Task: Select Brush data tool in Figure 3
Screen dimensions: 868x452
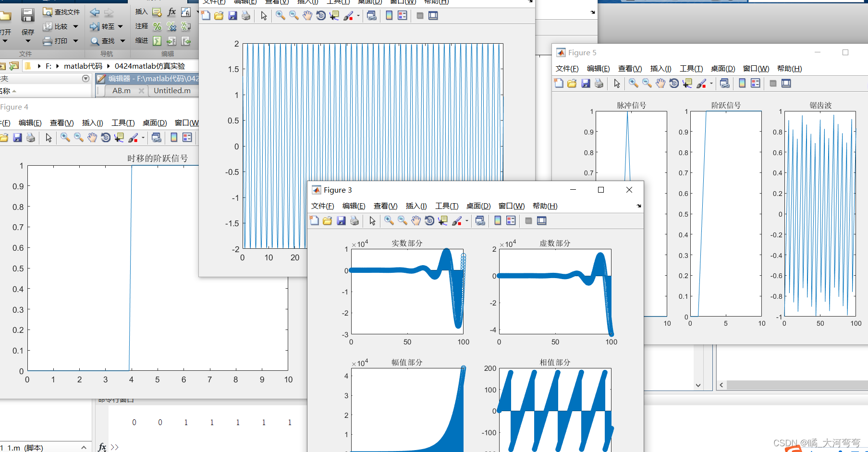Action: (x=457, y=220)
